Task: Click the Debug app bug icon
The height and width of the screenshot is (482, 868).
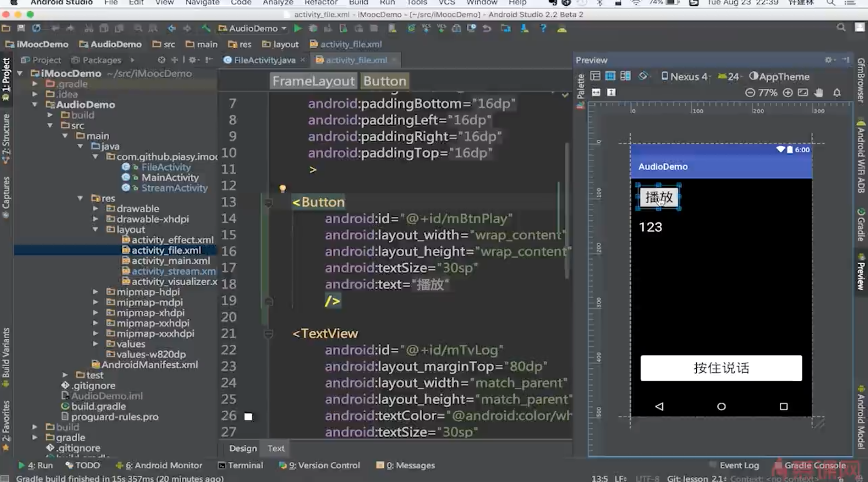Action: [313, 28]
